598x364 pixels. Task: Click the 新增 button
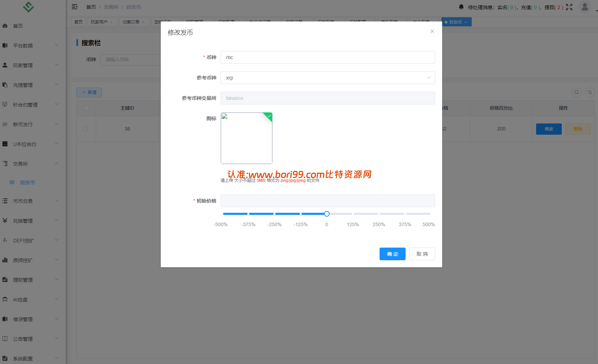click(89, 92)
